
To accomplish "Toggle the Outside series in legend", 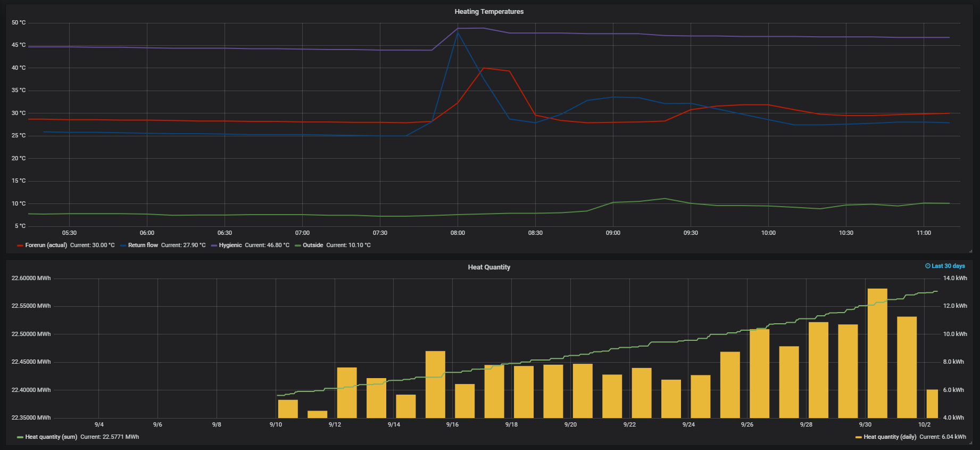I will [313, 245].
